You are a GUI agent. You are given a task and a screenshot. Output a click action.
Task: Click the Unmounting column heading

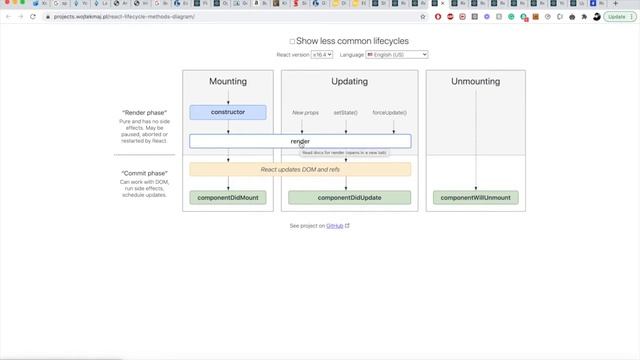[x=476, y=81]
